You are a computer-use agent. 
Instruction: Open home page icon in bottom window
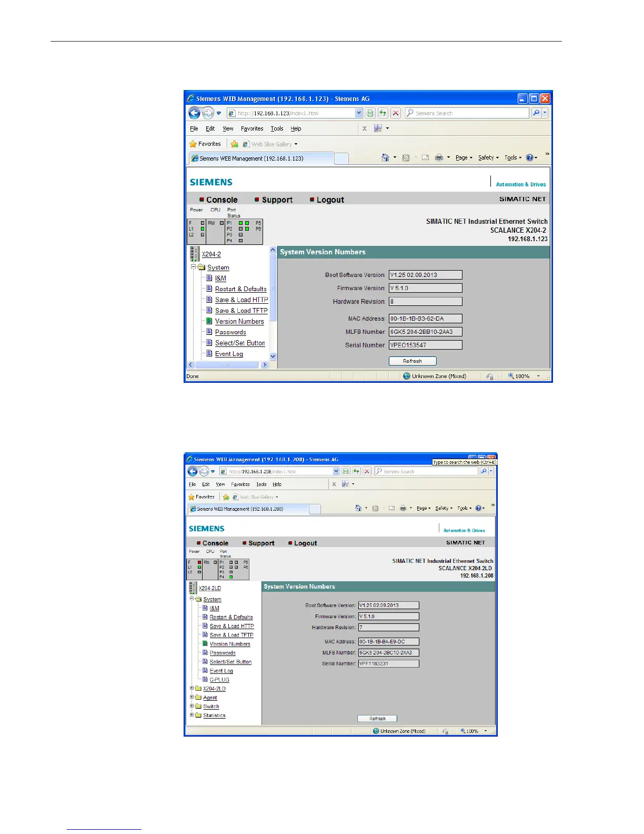358,508
